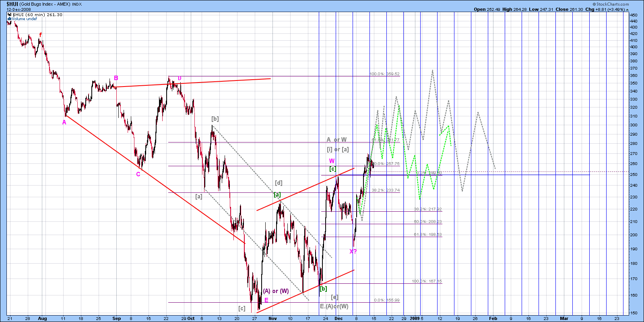The width and height of the screenshot is (644, 322).
Task: Click the 300 price axis label
Action: 634,125
